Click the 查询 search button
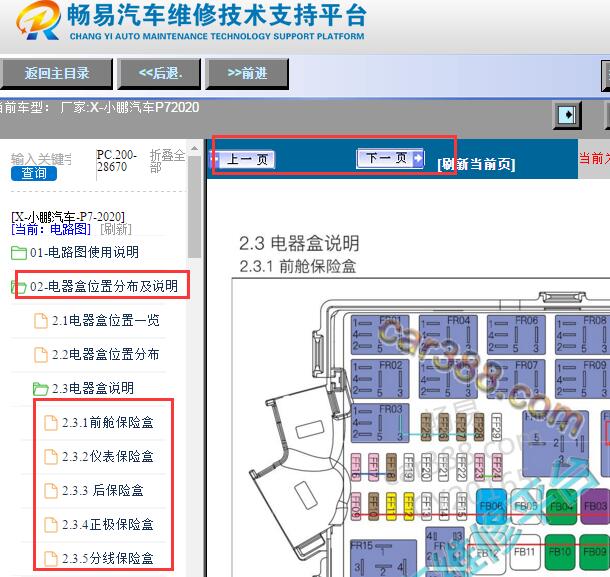 [x=34, y=174]
